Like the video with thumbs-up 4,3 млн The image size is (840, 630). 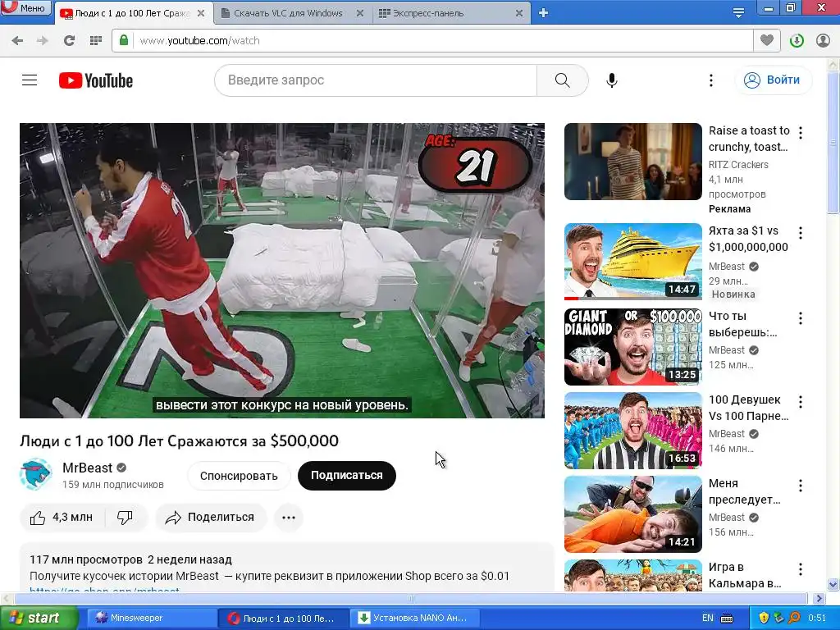click(62, 518)
